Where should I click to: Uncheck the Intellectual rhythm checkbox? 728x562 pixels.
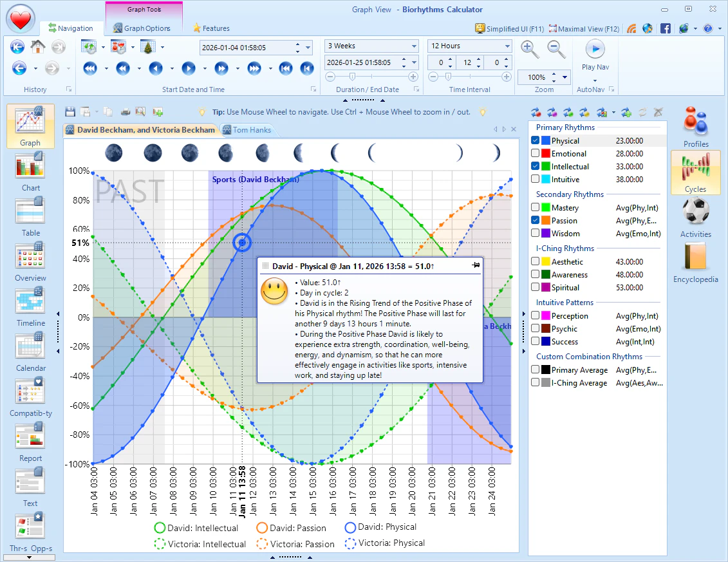pos(536,166)
